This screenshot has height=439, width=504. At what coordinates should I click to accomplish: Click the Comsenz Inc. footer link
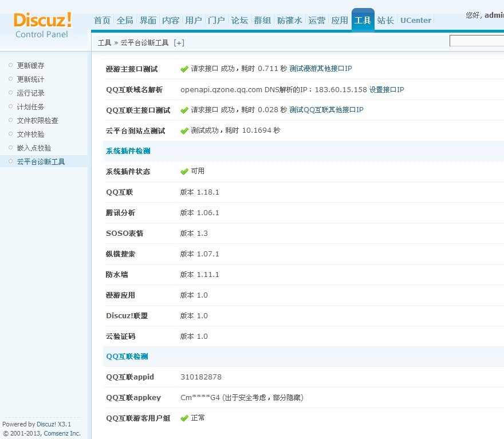click(x=62, y=433)
